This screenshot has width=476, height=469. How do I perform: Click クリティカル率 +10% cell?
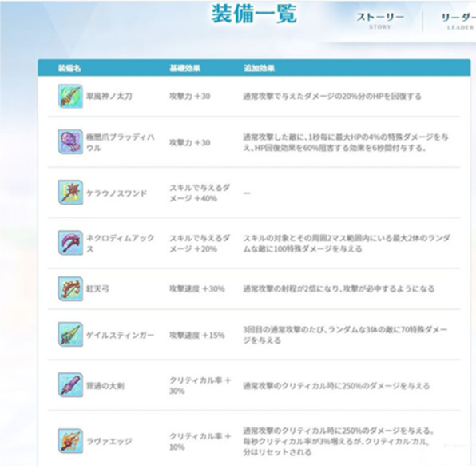point(200,441)
